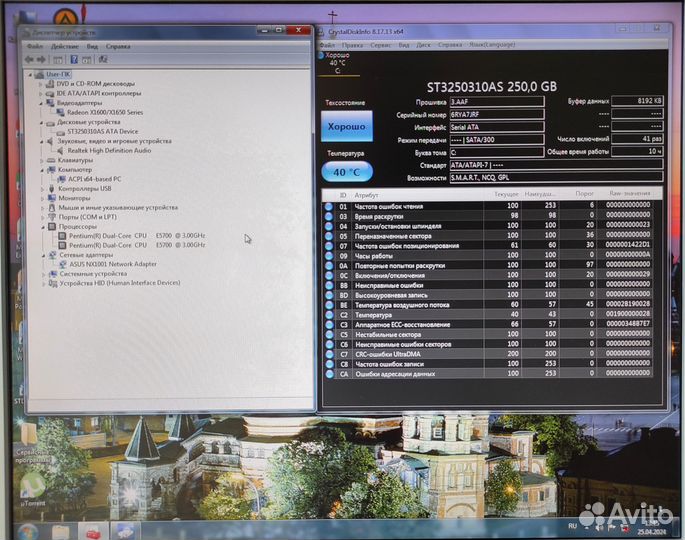This screenshot has height=540, width=685.
Task: Select the User-ПК computer root icon
Action: (40, 74)
